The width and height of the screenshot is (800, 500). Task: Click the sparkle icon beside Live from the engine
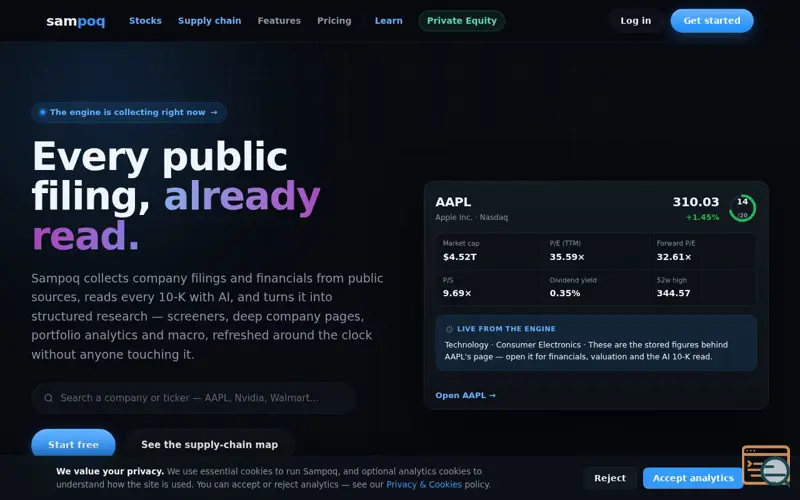449,329
